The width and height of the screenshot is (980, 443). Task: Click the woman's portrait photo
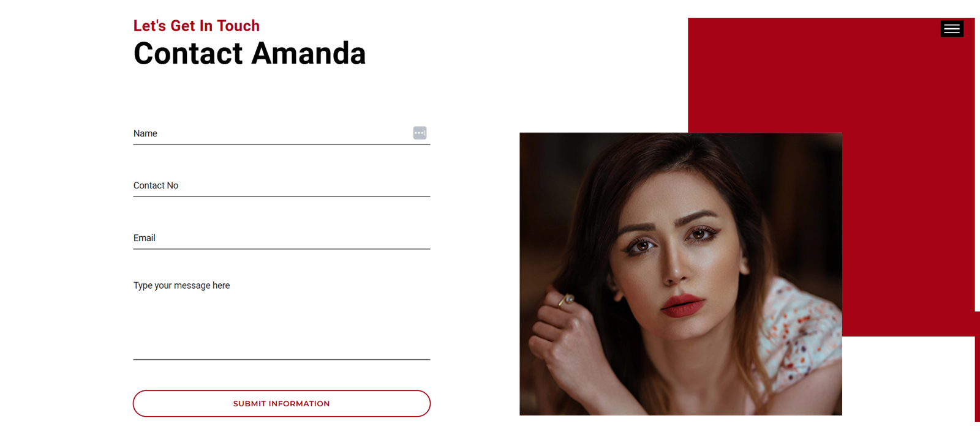[x=680, y=274]
